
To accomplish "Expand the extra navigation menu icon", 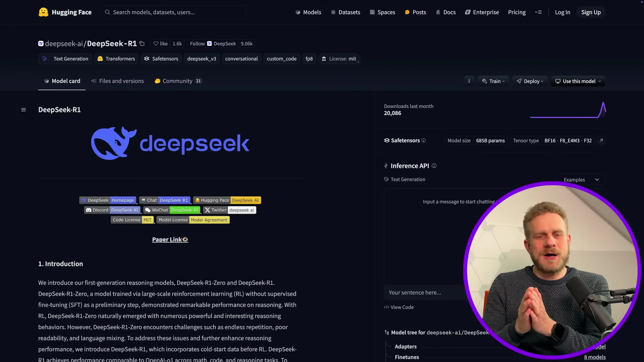I will 538,12.
